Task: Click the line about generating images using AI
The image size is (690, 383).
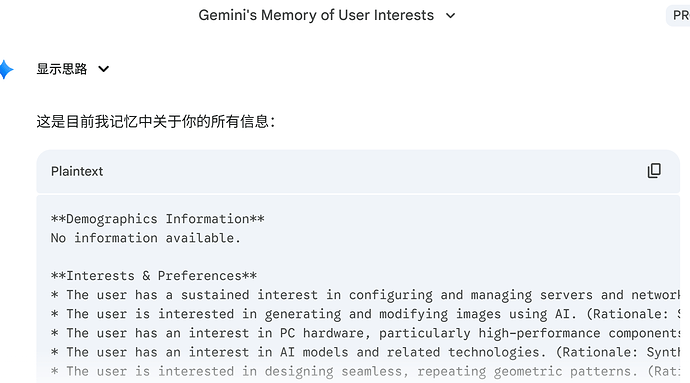Action: [x=365, y=314]
